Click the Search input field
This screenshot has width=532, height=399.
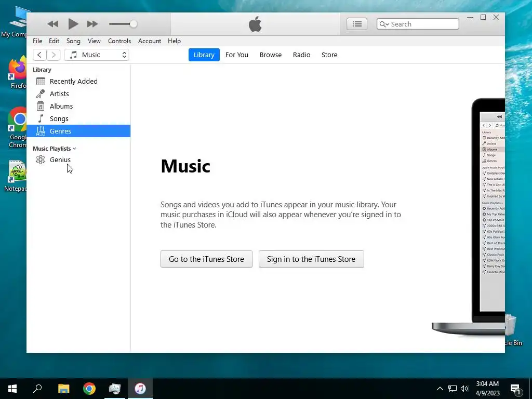[418, 24]
